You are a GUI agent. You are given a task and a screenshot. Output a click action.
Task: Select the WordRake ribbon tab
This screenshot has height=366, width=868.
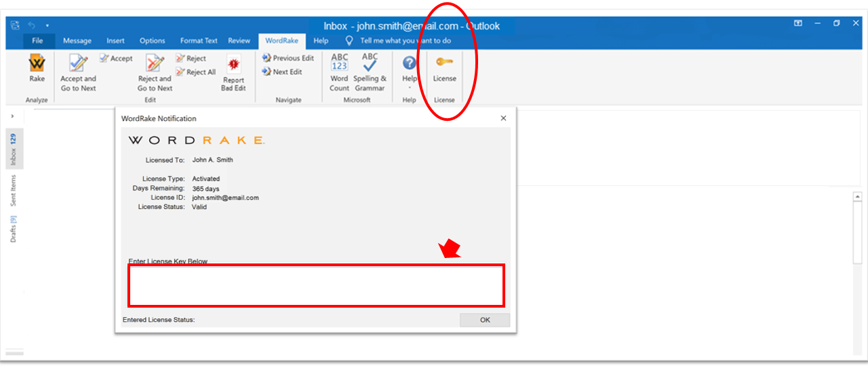click(x=281, y=41)
